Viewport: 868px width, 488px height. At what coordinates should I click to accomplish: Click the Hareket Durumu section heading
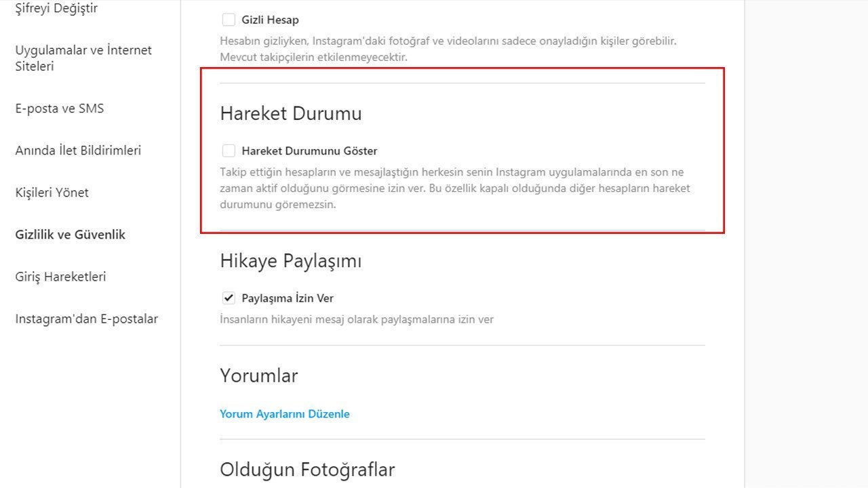291,113
